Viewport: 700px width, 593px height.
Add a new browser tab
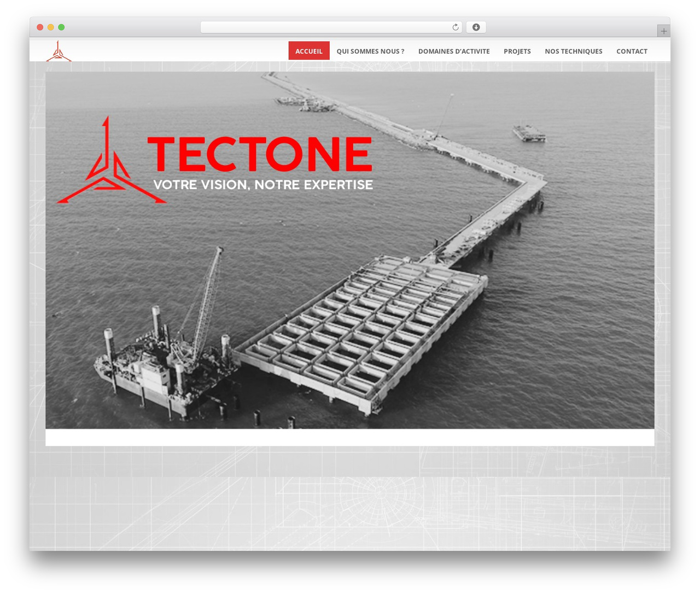(x=663, y=31)
